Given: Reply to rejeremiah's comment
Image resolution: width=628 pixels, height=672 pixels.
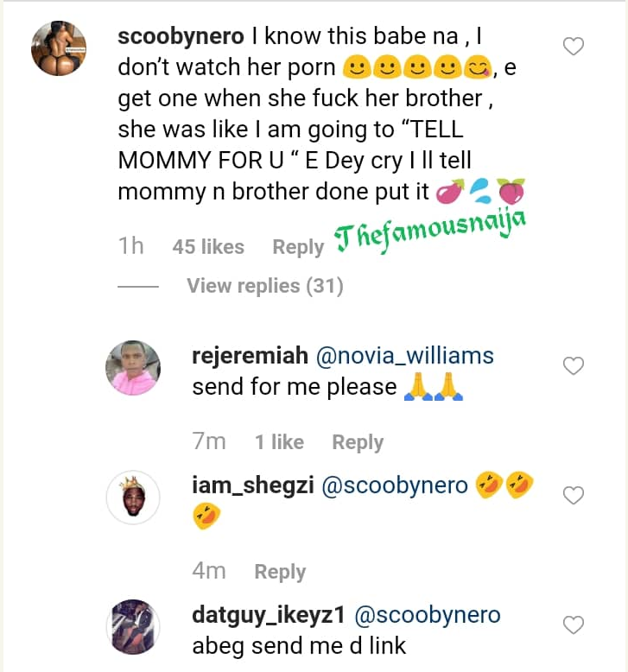Looking at the screenshot, I should 358,442.
